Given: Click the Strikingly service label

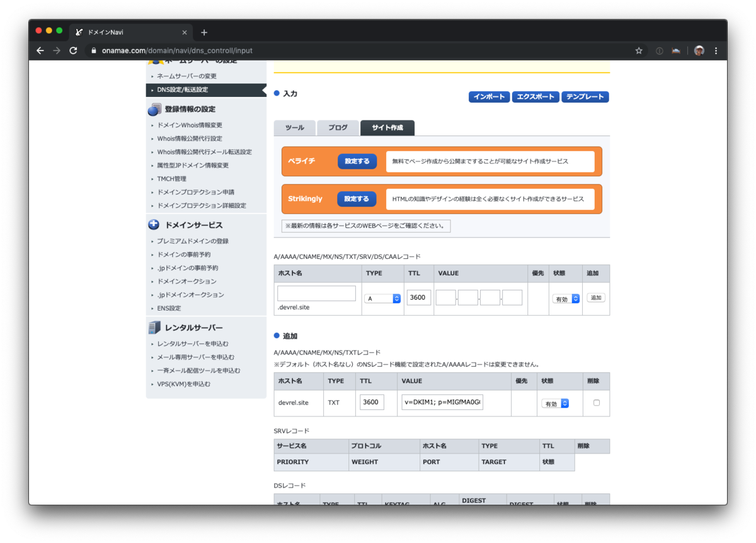Looking at the screenshot, I should (306, 199).
